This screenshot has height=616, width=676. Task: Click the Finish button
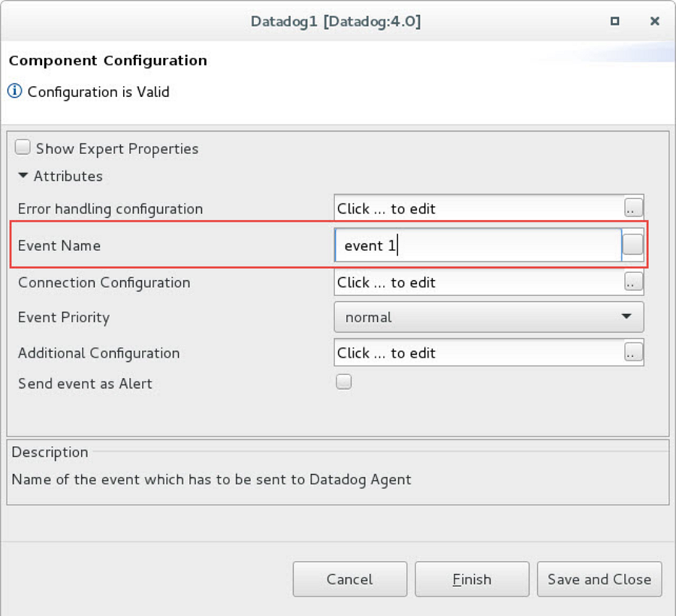click(x=472, y=579)
